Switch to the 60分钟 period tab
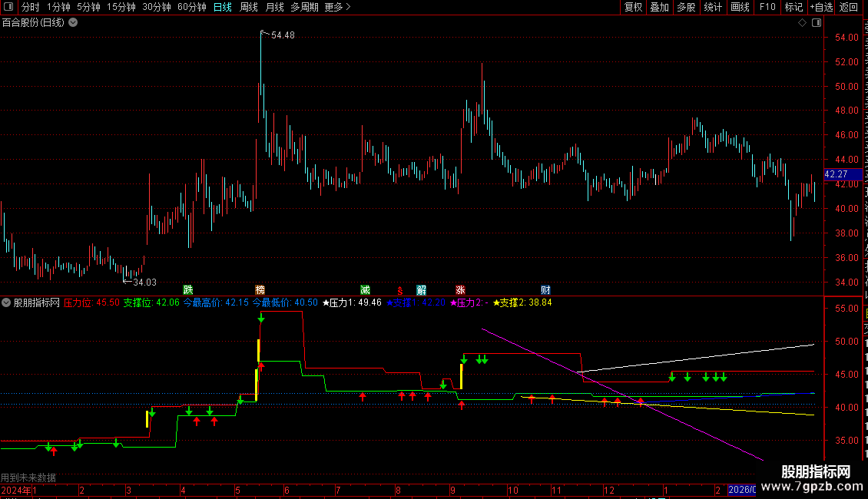 coord(192,7)
